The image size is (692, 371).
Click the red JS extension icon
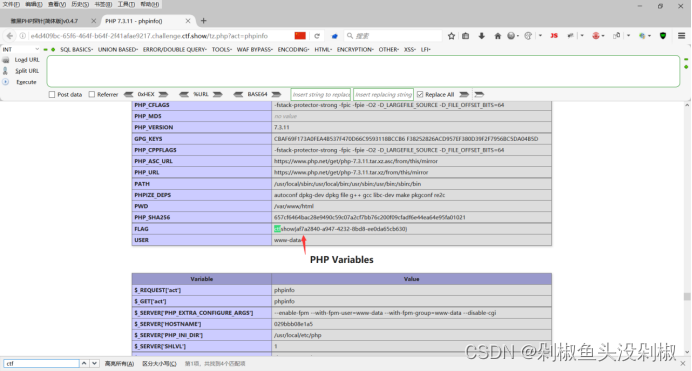click(x=554, y=36)
